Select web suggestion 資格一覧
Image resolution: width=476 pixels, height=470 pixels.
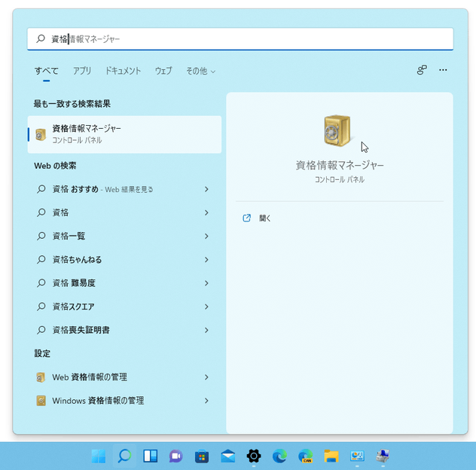coord(123,236)
